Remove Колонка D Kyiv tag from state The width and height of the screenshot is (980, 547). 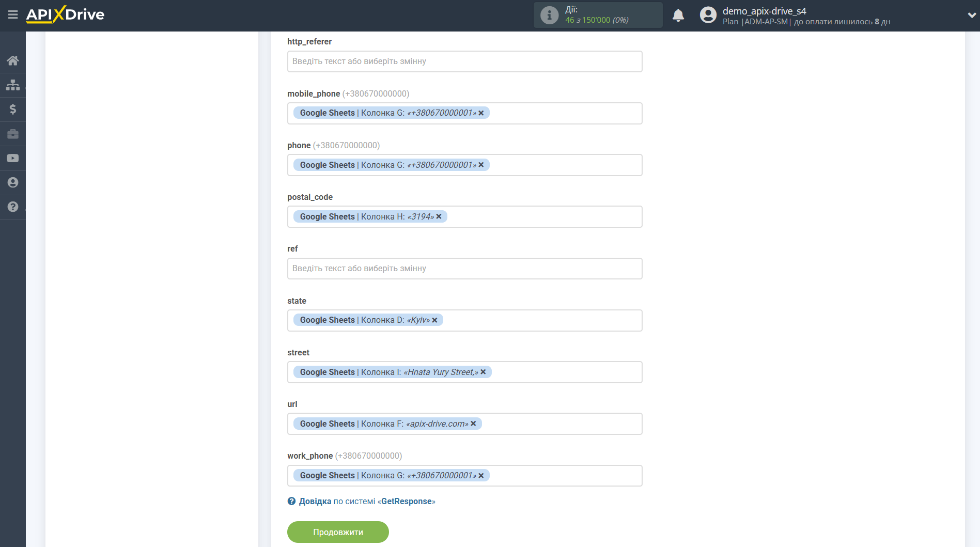(434, 320)
